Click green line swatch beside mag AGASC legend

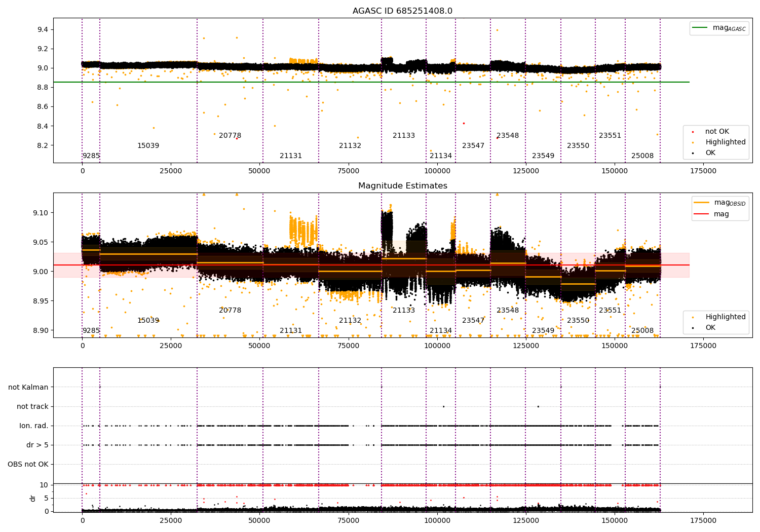(700, 28)
